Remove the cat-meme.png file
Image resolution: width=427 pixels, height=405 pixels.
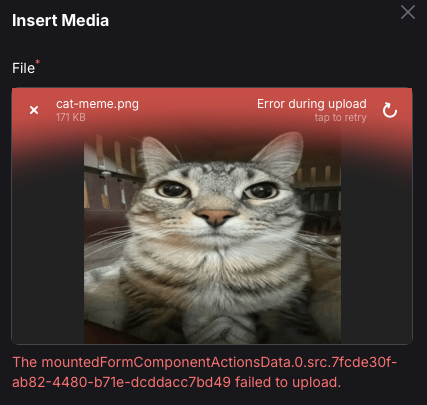(34, 110)
